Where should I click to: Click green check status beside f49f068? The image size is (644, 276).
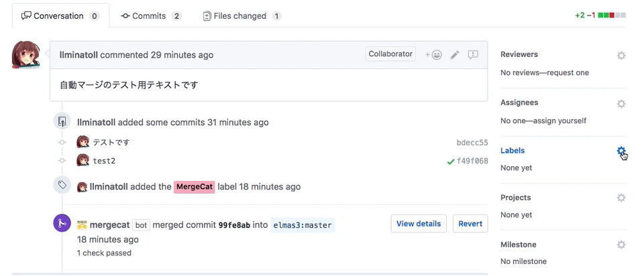tap(451, 161)
